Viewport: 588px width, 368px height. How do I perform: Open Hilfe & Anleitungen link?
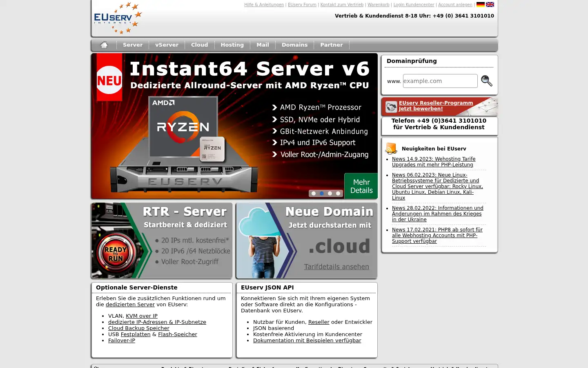click(x=264, y=5)
